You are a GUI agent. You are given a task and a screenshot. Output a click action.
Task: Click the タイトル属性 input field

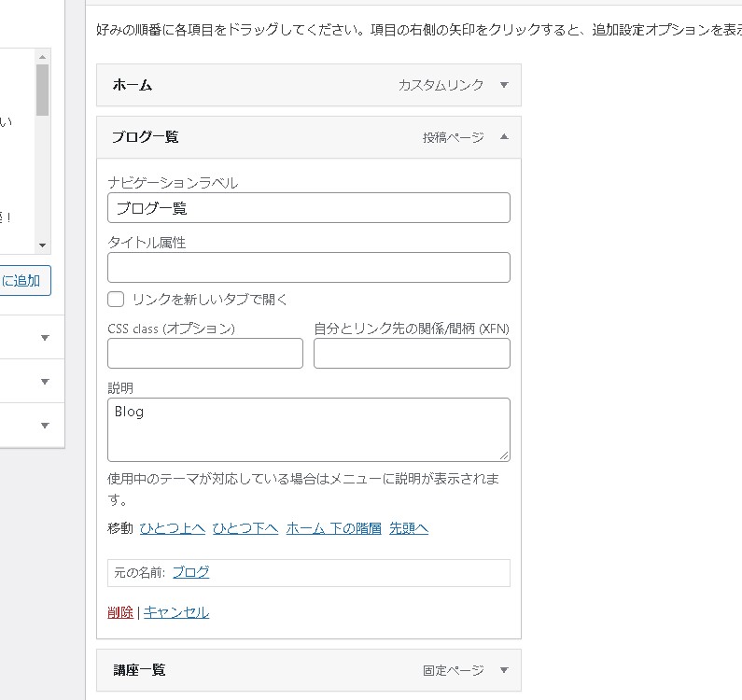(x=308, y=268)
